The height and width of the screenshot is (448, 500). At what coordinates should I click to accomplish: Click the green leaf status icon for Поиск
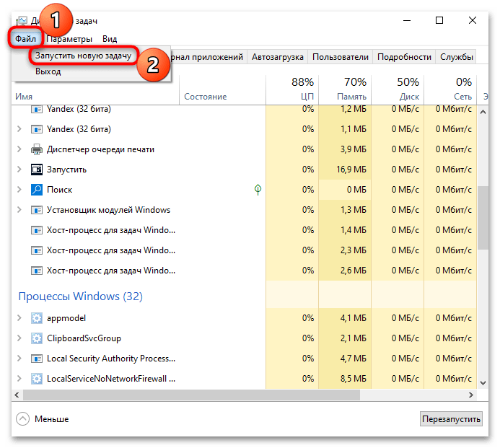[258, 190]
